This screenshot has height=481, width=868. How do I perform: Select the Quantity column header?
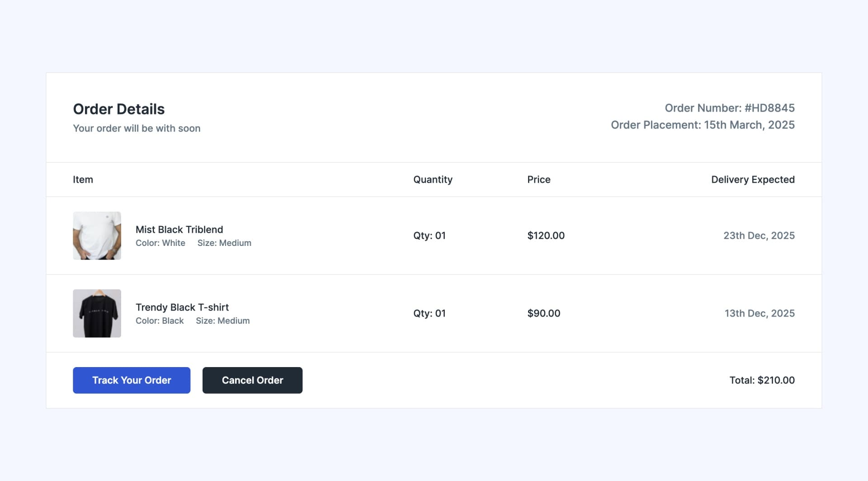(433, 179)
